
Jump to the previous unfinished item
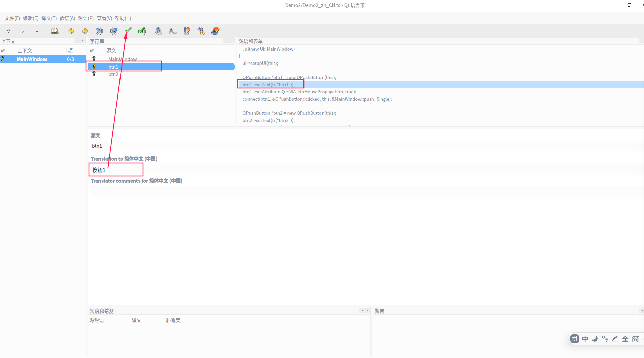(99, 31)
